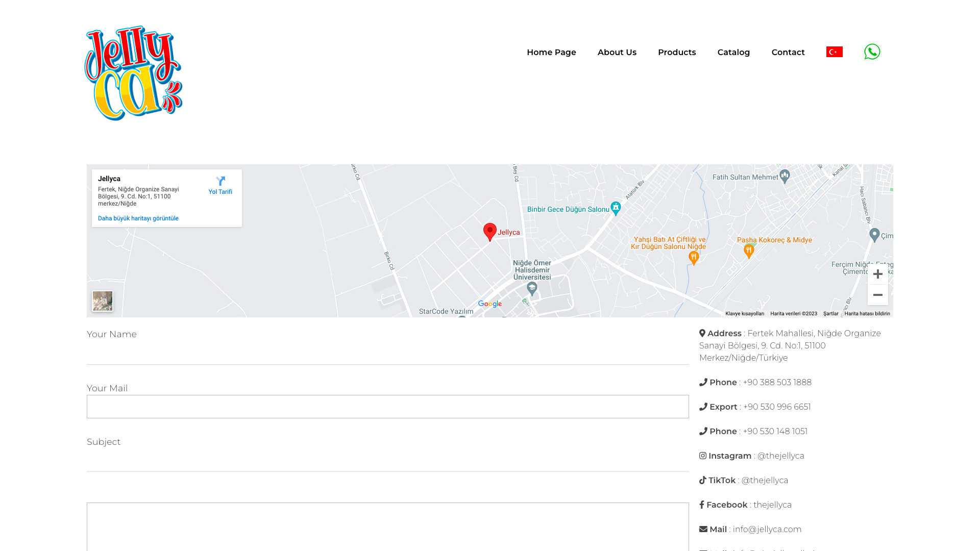Click Fatih Sultan Mehmet mosque marker
The image size is (980, 551).
(x=785, y=176)
